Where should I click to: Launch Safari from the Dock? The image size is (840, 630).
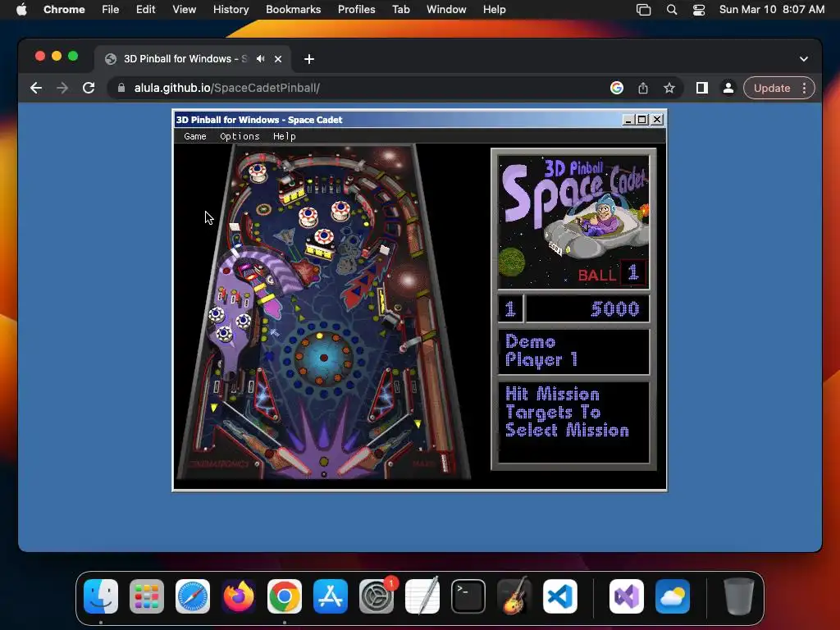193,596
